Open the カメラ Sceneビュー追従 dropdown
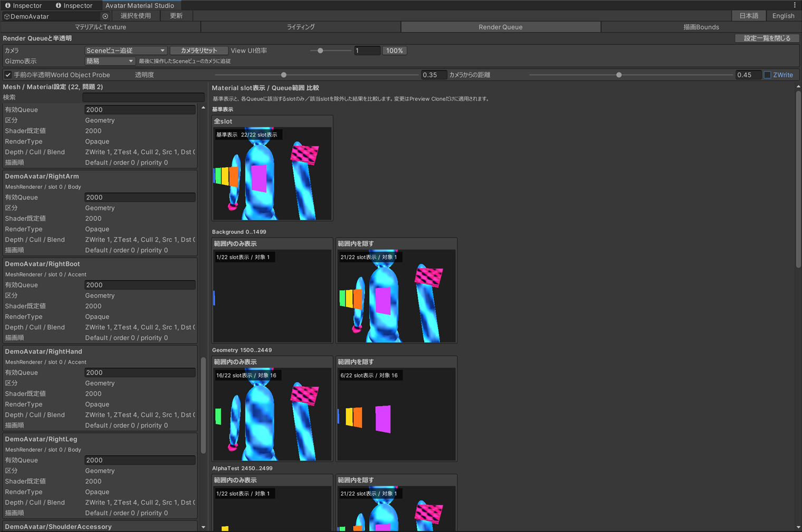 click(x=126, y=51)
